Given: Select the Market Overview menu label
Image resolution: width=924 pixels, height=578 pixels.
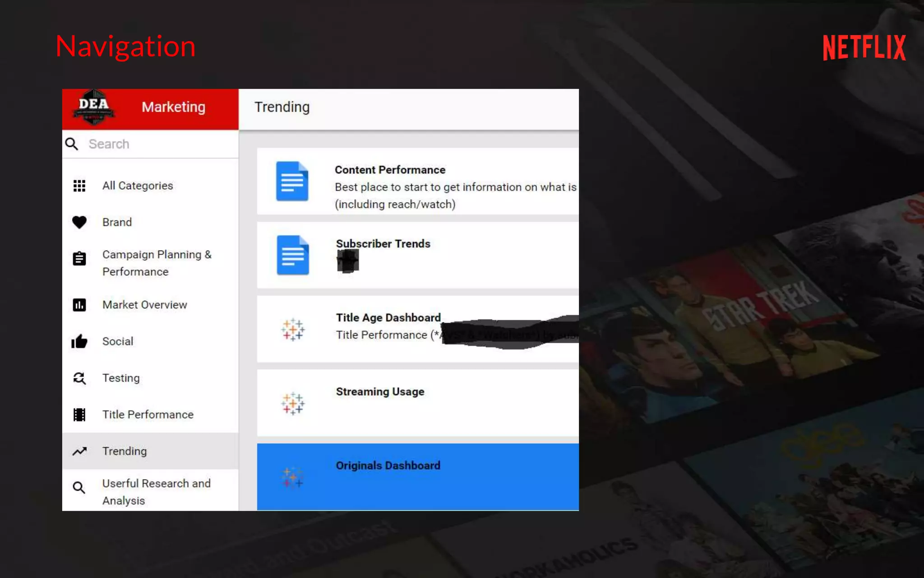Looking at the screenshot, I should 144,305.
